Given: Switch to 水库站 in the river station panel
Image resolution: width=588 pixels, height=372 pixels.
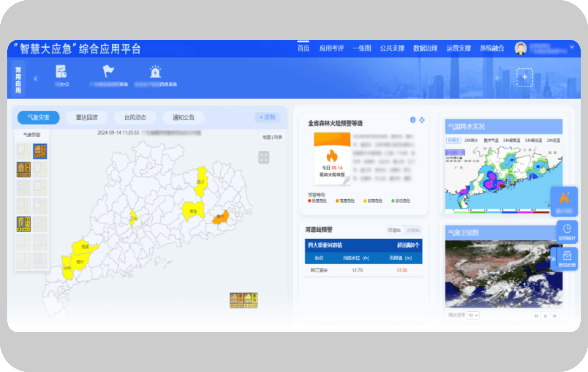Looking at the screenshot, I should pyautogui.click(x=413, y=230).
